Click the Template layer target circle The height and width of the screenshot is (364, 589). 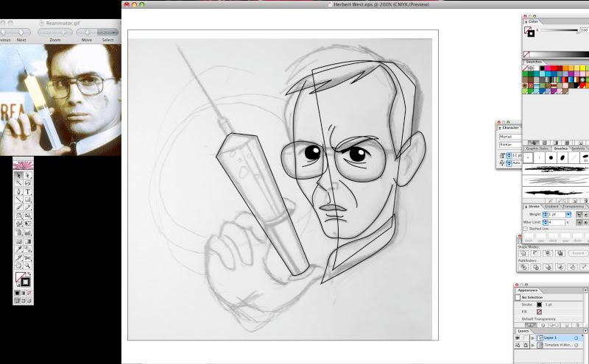(x=576, y=345)
